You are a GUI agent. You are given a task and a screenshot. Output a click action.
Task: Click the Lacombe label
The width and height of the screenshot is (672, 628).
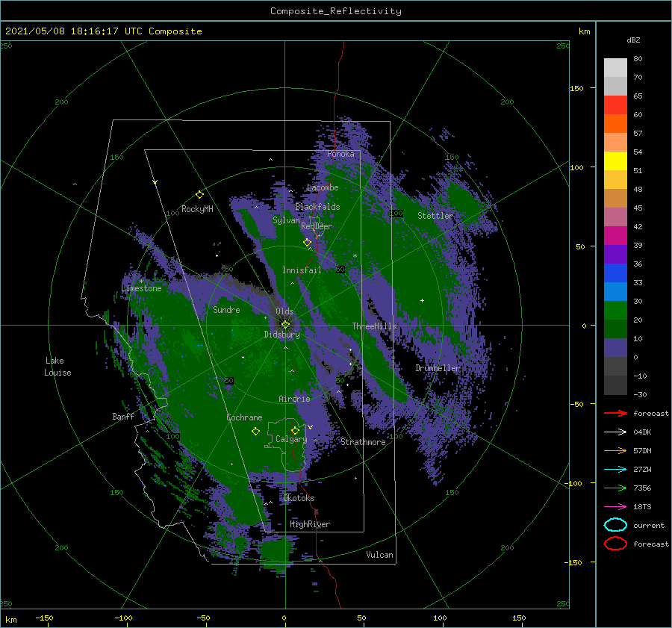click(323, 187)
